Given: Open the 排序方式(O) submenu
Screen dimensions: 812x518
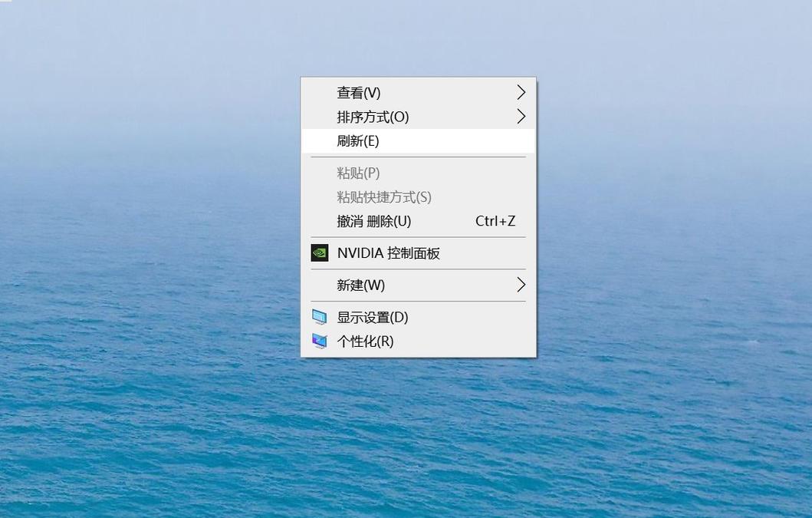Looking at the screenshot, I should tap(419, 117).
